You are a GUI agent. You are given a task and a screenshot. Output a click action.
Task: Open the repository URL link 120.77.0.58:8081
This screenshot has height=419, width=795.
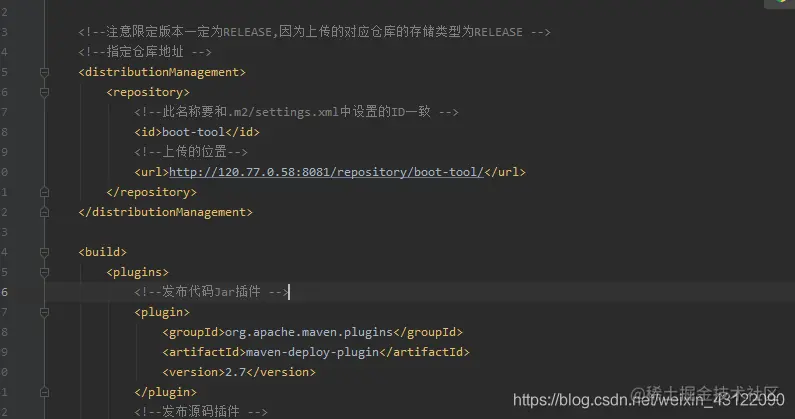click(326, 172)
